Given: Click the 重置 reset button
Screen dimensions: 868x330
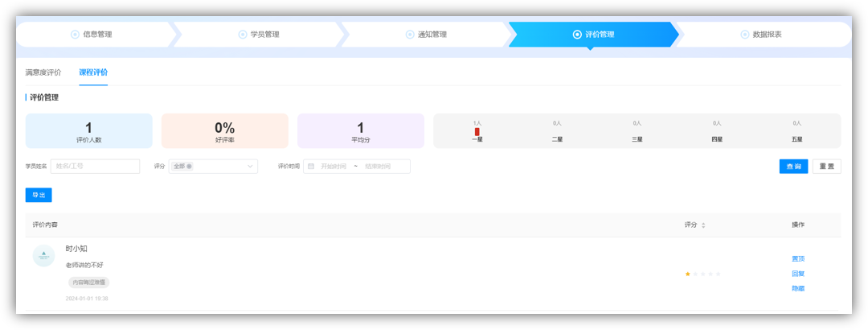Looking at the screenshot, I should [826, 167].
